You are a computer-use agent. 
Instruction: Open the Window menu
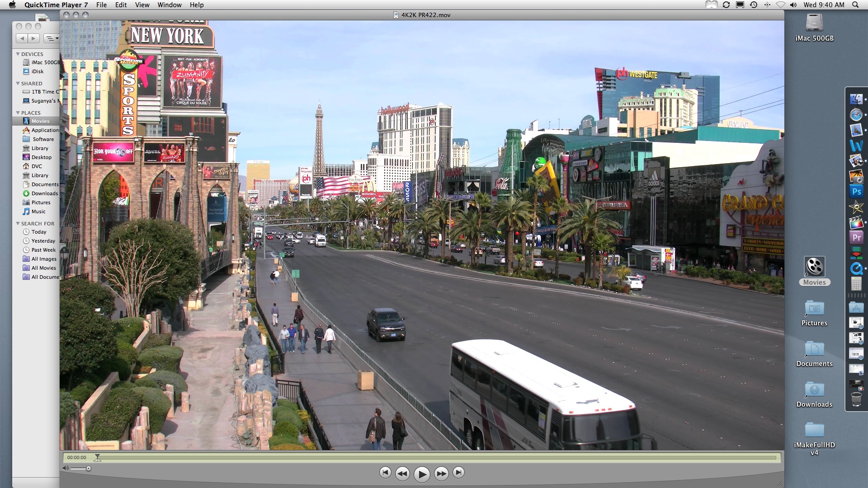pyautogui.click(x=169, y=5)
